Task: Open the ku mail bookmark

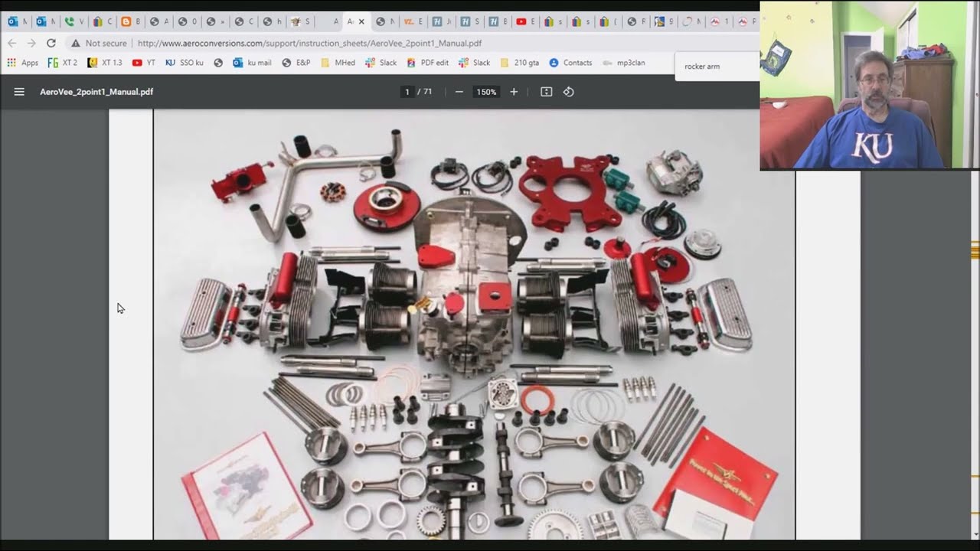Action: pyautogui.click(x=252, y=63)
